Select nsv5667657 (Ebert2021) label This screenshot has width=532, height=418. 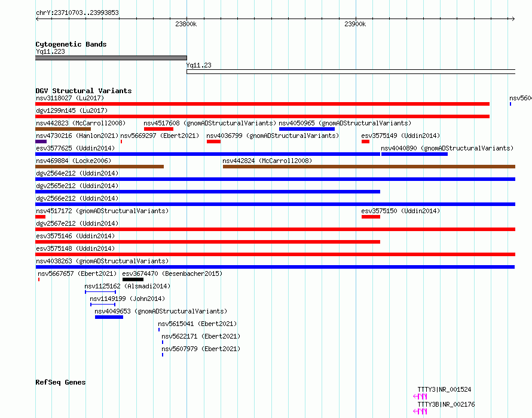click(77, 273)
